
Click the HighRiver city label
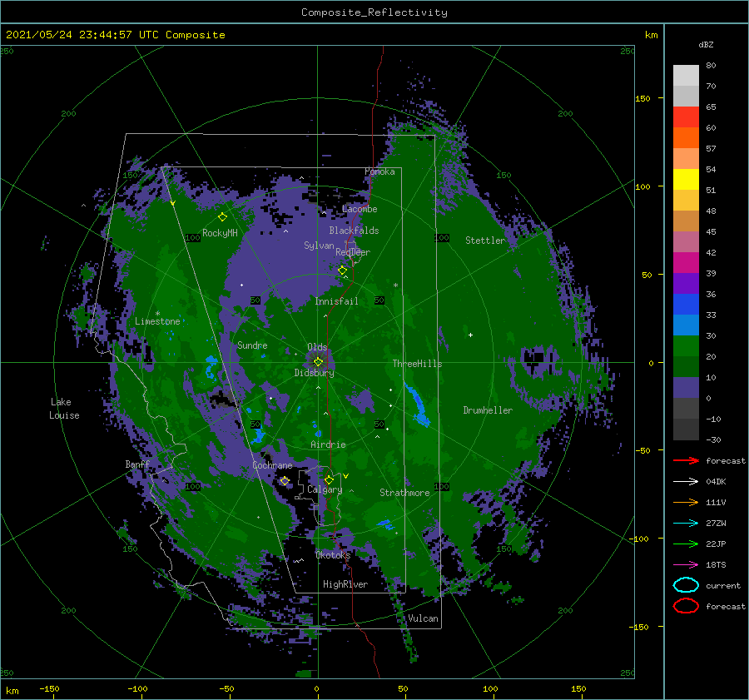[x=345, y=584]
